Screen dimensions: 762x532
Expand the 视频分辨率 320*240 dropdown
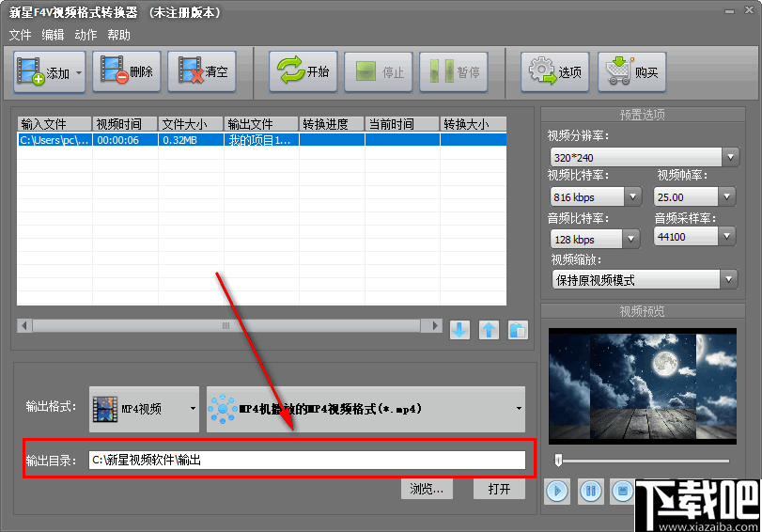pos(730,158)
